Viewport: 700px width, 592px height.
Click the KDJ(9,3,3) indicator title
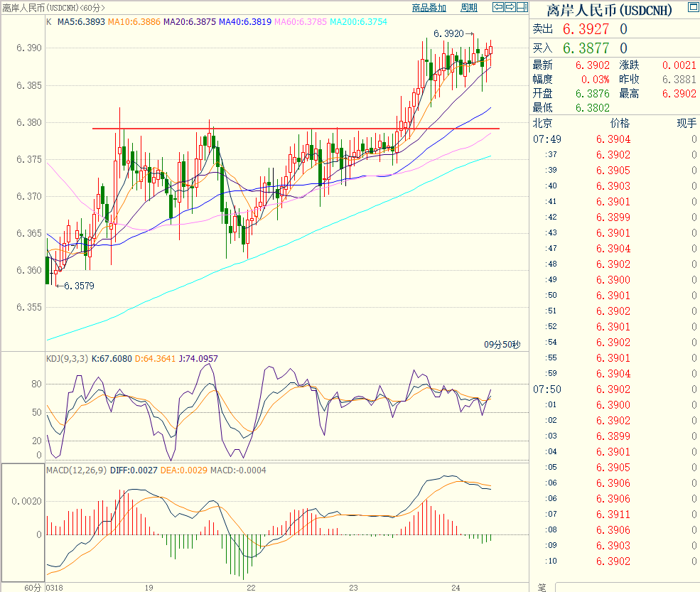click(67, 359)
